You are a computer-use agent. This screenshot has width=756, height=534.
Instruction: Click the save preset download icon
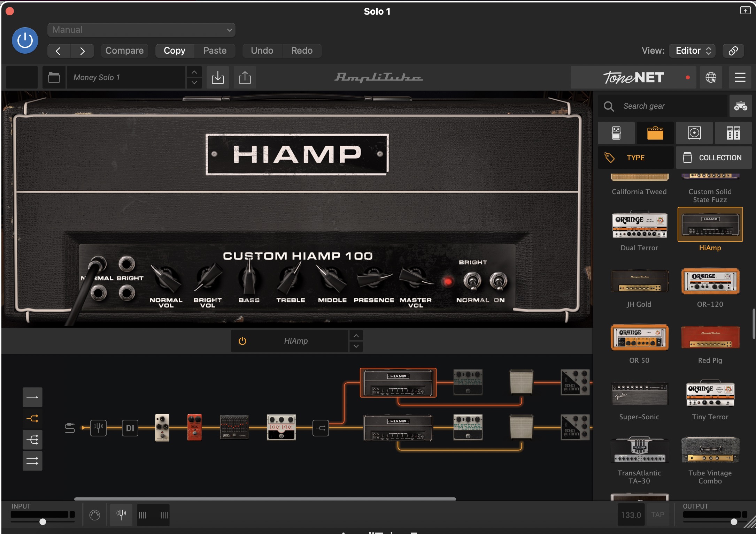click(x=218, y=77)
